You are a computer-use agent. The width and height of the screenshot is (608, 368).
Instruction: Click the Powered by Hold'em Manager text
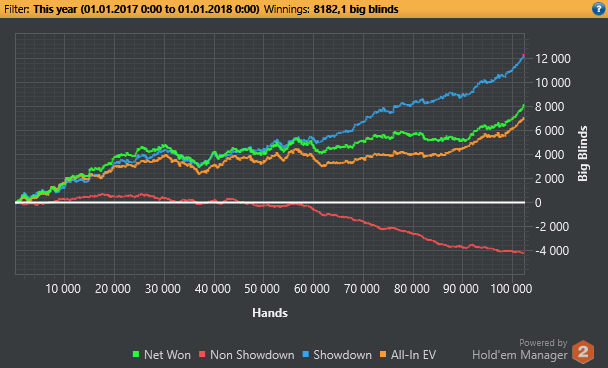click(x=520, y=349)
